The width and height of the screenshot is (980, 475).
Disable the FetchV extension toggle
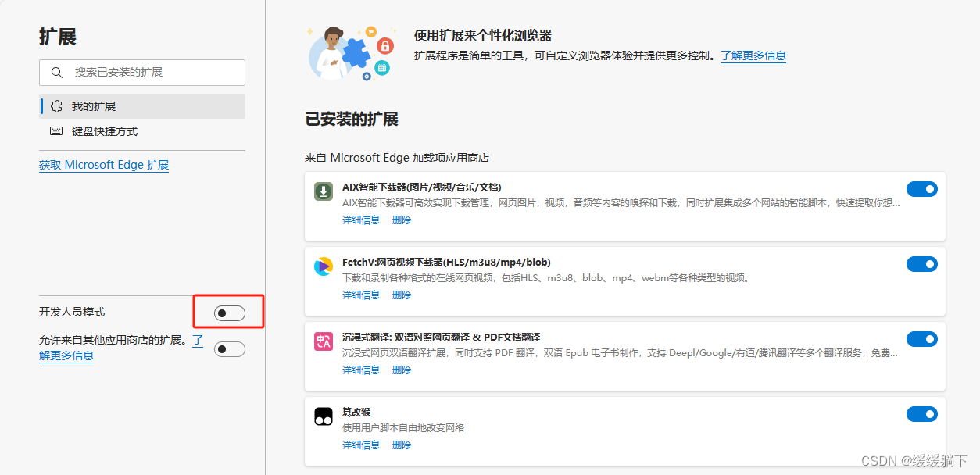point(922,264)
